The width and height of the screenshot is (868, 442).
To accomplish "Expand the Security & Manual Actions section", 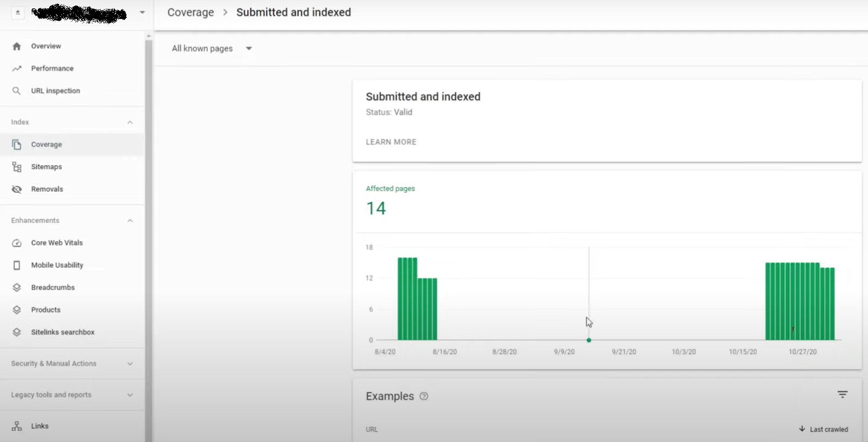I will (130, 363).
